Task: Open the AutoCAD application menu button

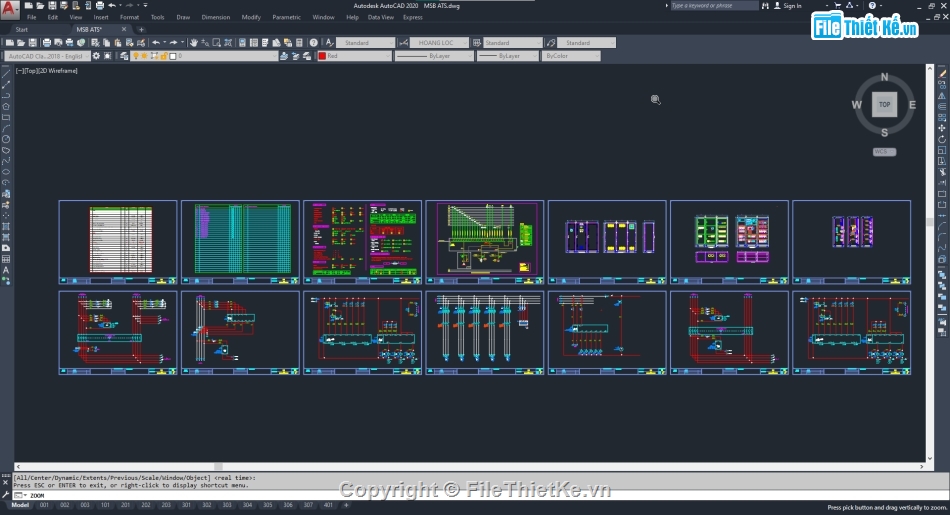Action: tap(10, 8)
